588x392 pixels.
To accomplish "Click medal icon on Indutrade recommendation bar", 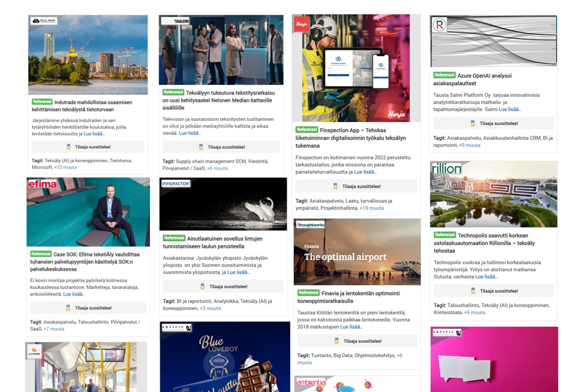I will [68, 147].
